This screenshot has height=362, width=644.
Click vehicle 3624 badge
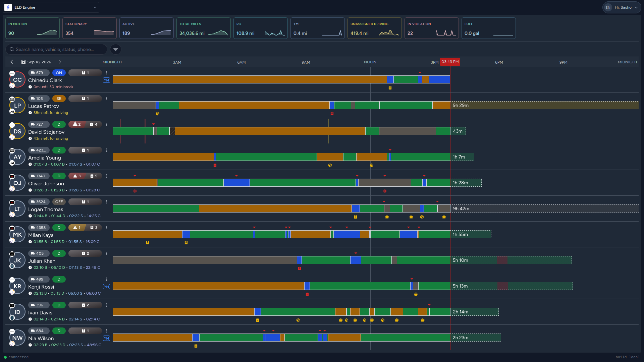tap(39, 202)
